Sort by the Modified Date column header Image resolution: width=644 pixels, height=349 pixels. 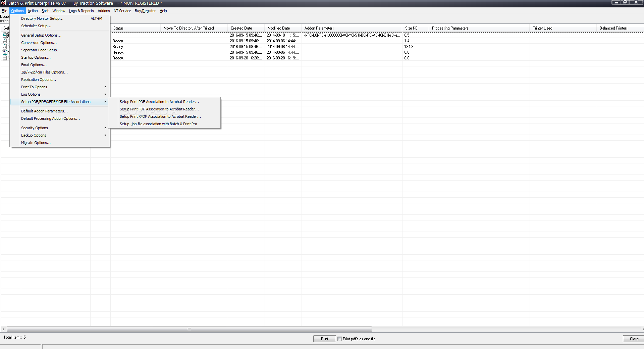pyautogui.click(x=283, y=28)
